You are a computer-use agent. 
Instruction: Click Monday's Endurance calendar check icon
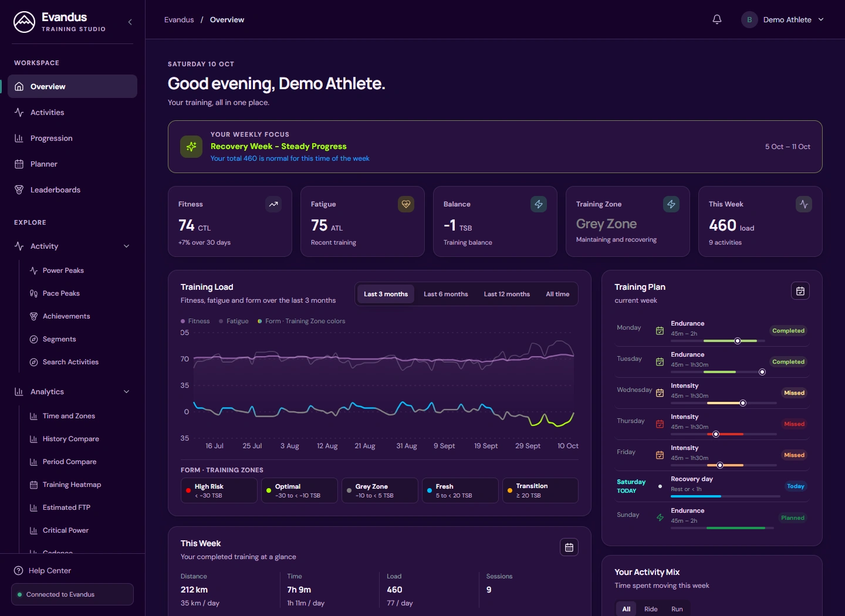(660, 331)
